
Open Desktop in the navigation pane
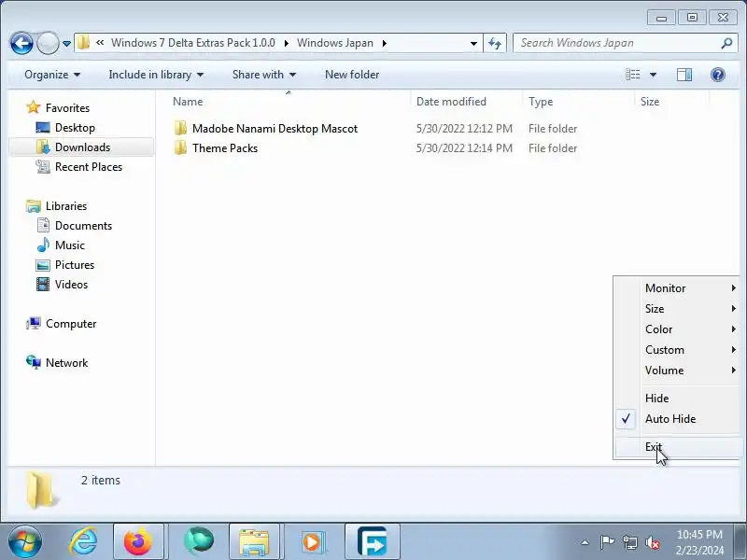tap(75, 128)
